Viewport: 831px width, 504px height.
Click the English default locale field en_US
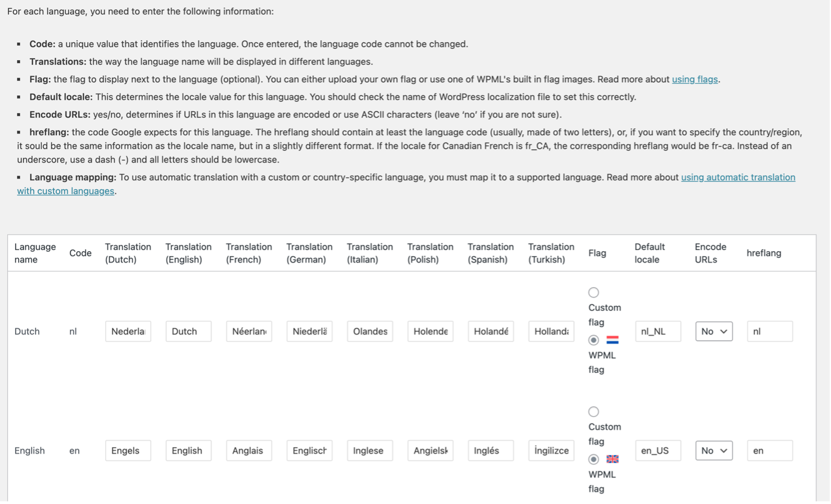coord(657,451)
